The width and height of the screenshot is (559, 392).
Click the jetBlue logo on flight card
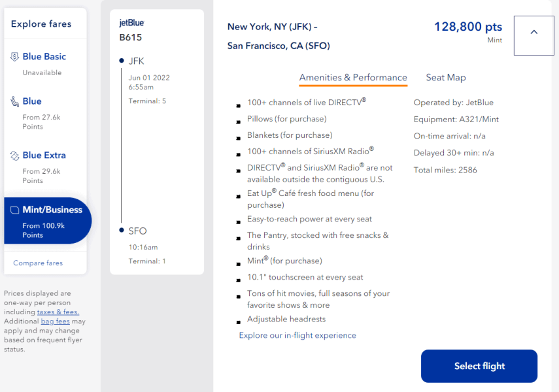pyautogui.click(x=131, y=23)
